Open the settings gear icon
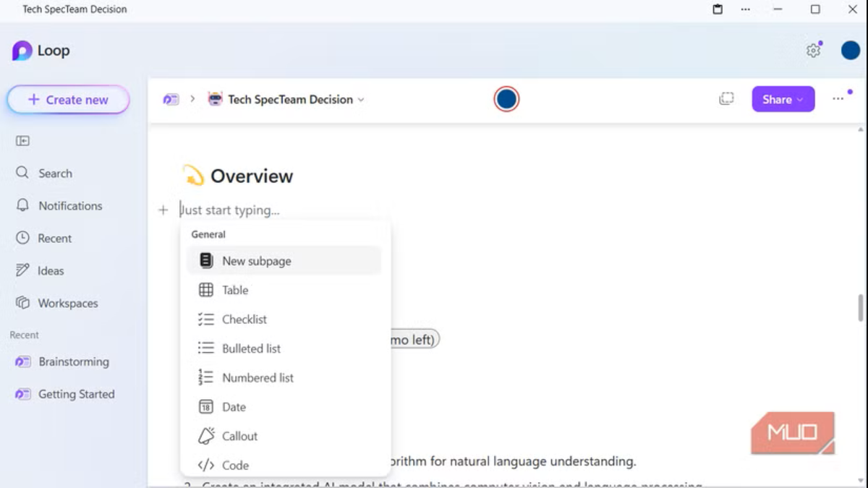Image resolution: width=868 pixels, height=488 pixels. click(814, 51)
